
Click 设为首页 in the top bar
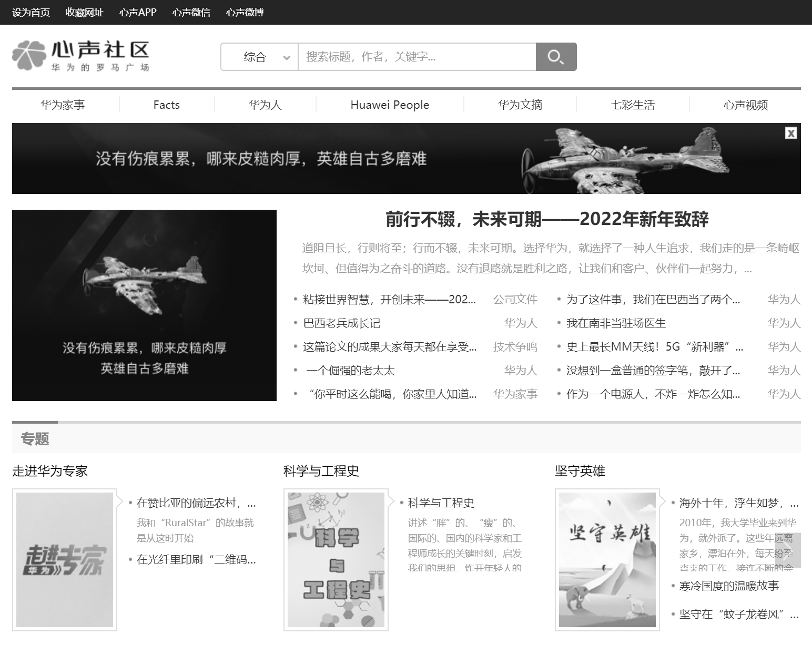point(31,12)
